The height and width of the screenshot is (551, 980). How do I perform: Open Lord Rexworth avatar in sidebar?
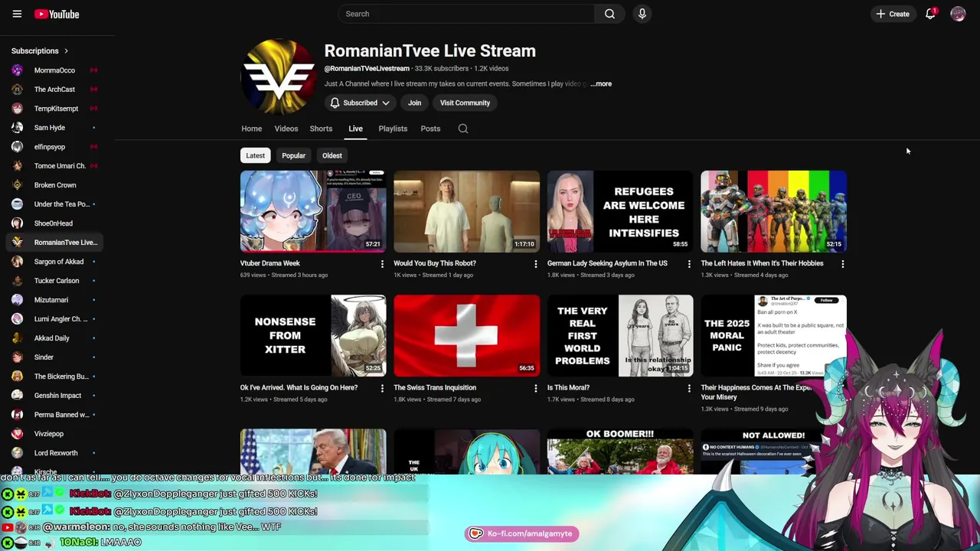[x=17, y=453]
